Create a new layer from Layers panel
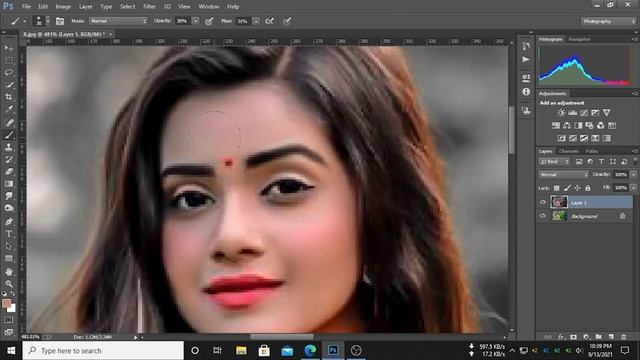 [611, 337]
